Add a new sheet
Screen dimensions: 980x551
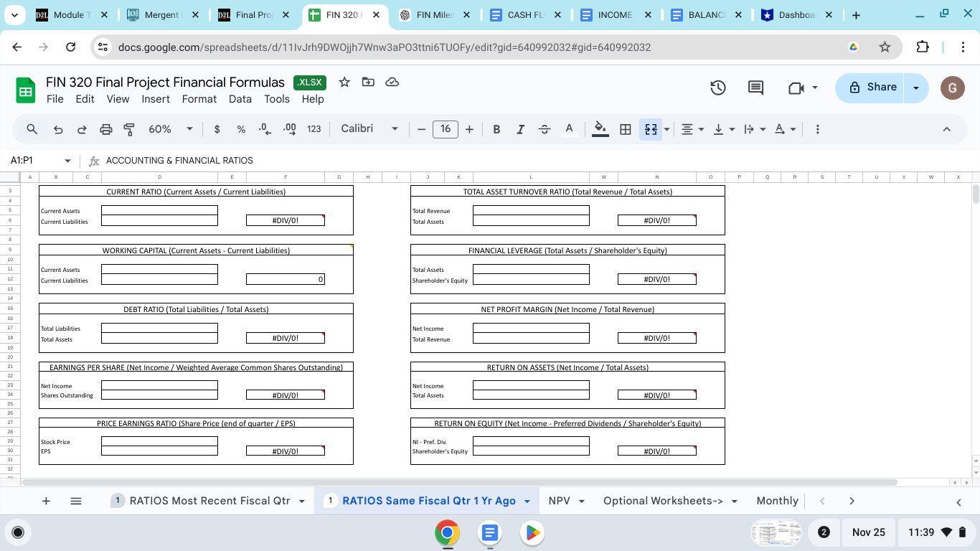[46, 501]
